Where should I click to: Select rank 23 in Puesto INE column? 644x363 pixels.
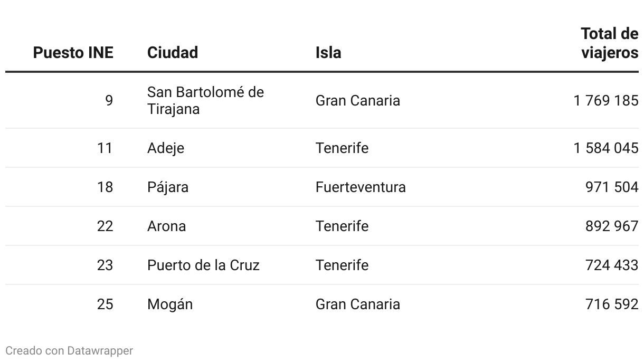pos(105,265)
